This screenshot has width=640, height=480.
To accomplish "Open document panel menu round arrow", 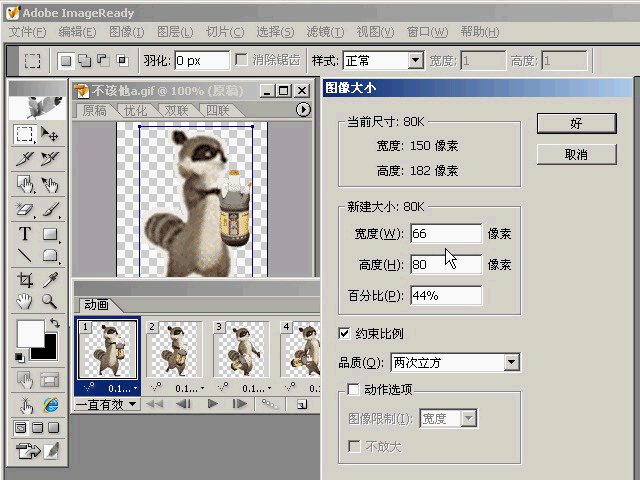I will coord(303,109).
